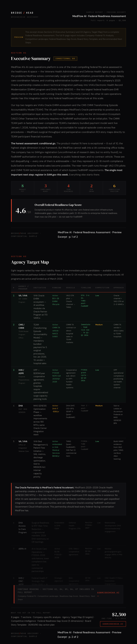
Task: Click the 'CMMI TA contract' vehicle cell
Action: [x=71, y=333]
